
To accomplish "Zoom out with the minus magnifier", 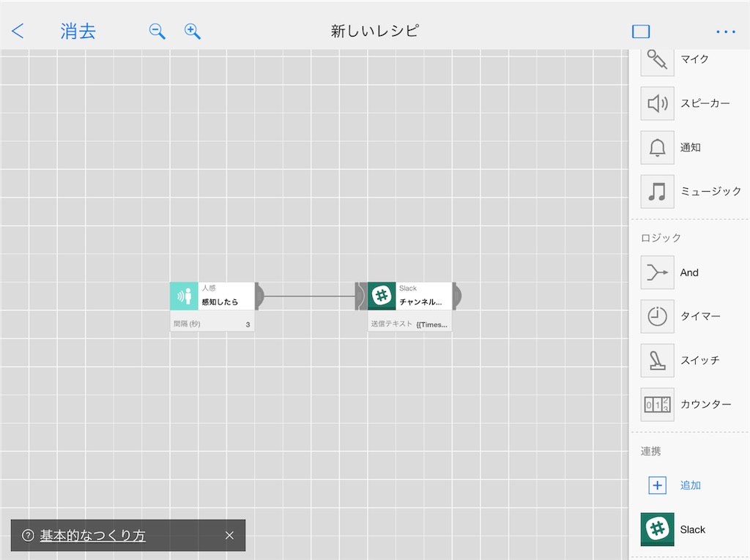I will [156, 31].
